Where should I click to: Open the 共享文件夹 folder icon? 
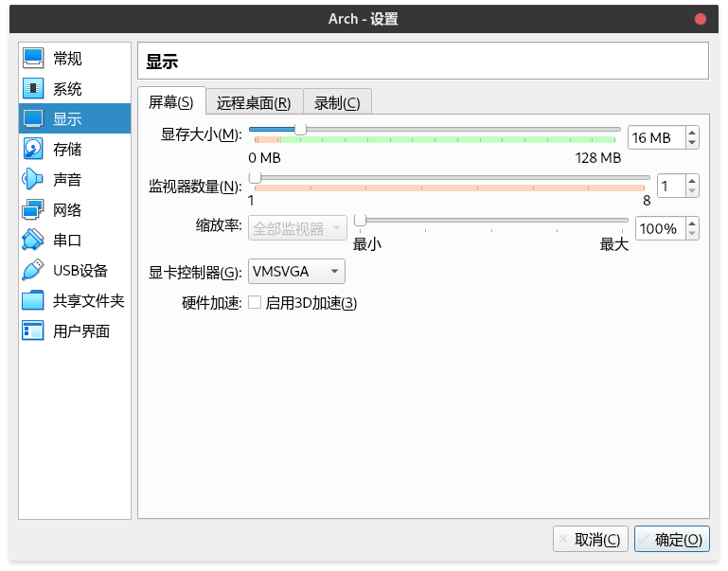coord(33,300)
